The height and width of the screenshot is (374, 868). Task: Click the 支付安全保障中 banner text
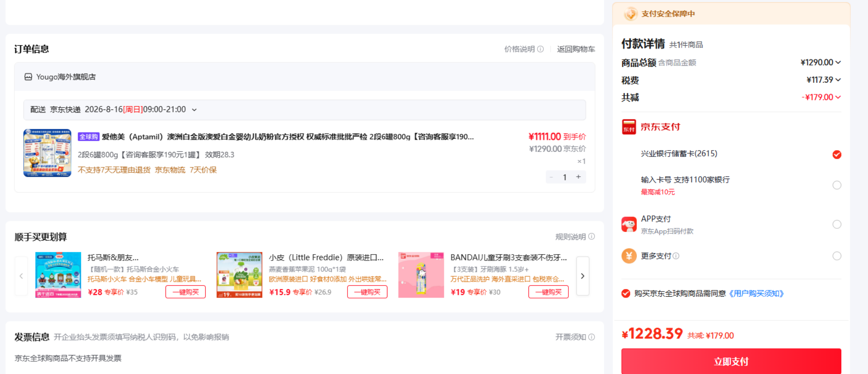[668, 14]
